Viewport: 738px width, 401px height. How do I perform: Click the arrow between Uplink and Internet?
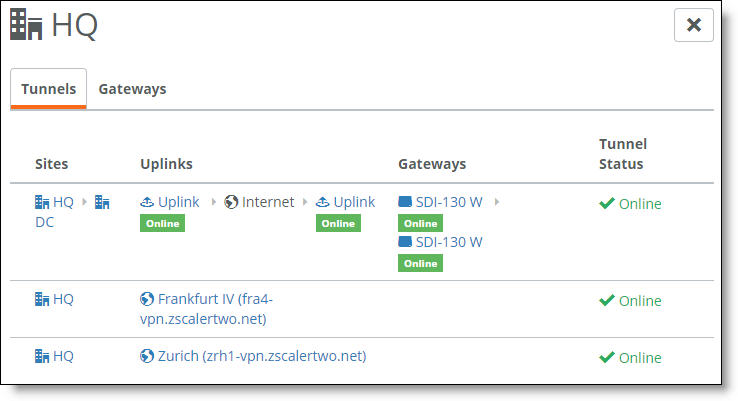tap(214, 202)
